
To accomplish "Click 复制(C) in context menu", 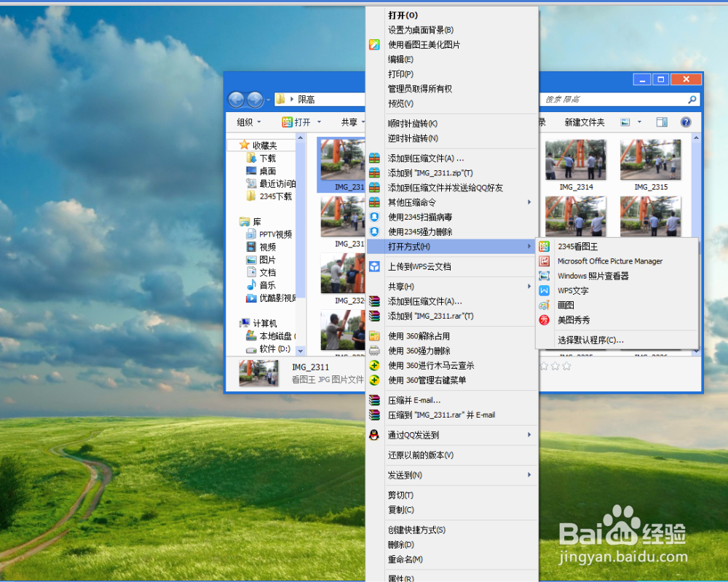I will pos(400,509).
